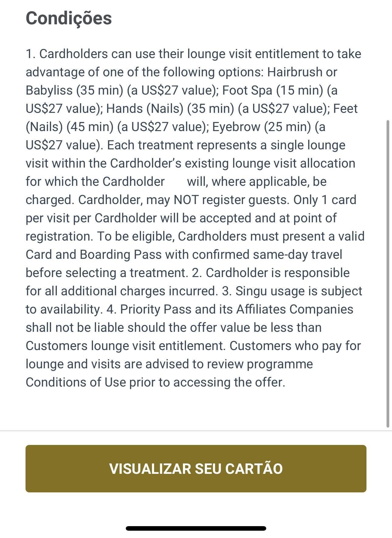The image size is (392, 538).
Task: Tap 'Only 1 card' in the conditions
Action: tap(325, 200)
